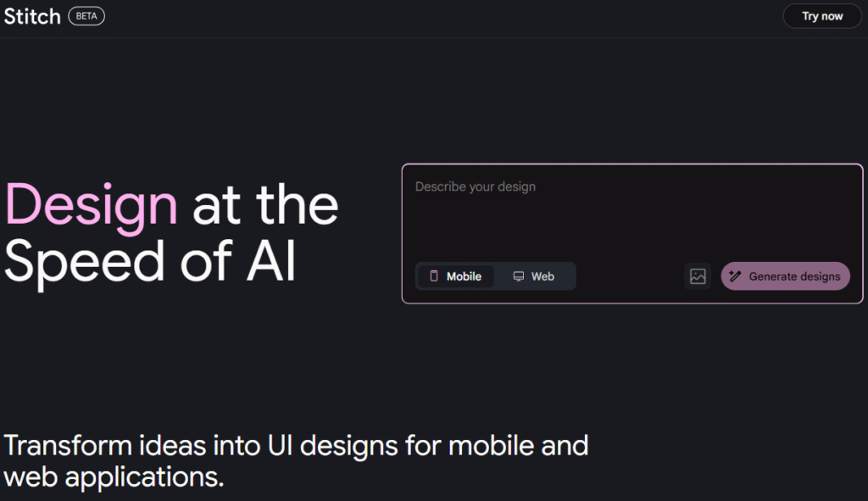The height and width of the screenshot is (501, 868).
Task: Click the Transform ideas into UI designs tagline
Action: click(296, 446)
